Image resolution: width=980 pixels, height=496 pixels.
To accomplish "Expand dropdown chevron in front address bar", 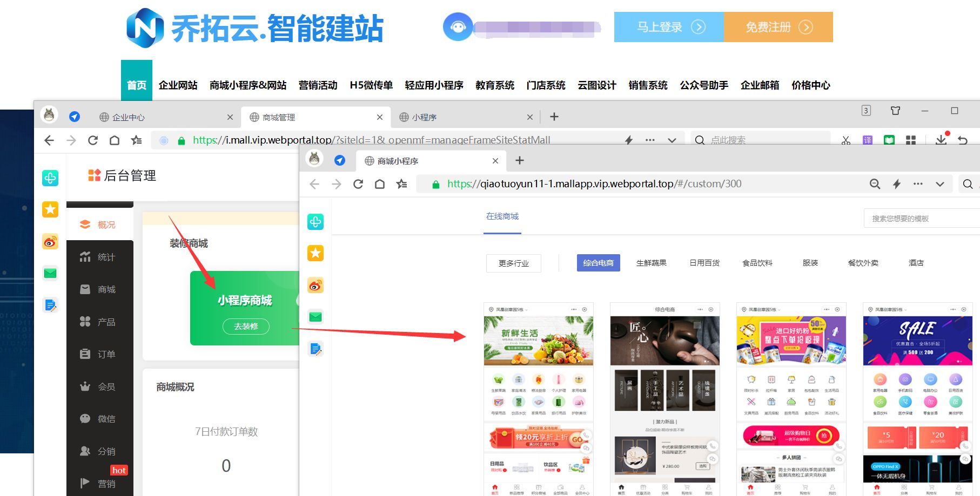I will pyautogui.click(x=940, y=184).
